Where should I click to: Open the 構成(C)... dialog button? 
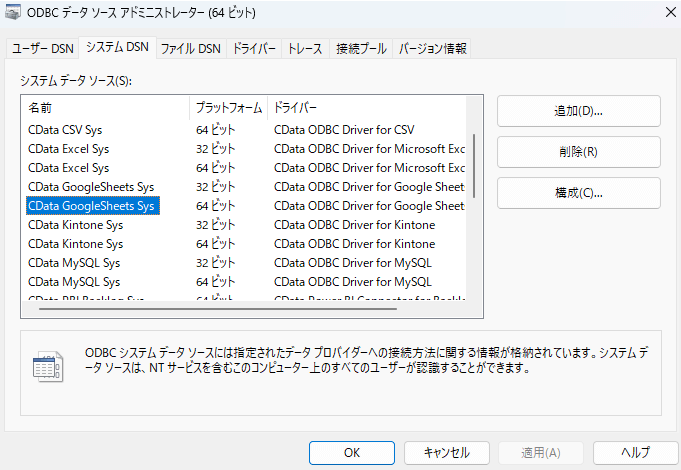click(579, 193)
